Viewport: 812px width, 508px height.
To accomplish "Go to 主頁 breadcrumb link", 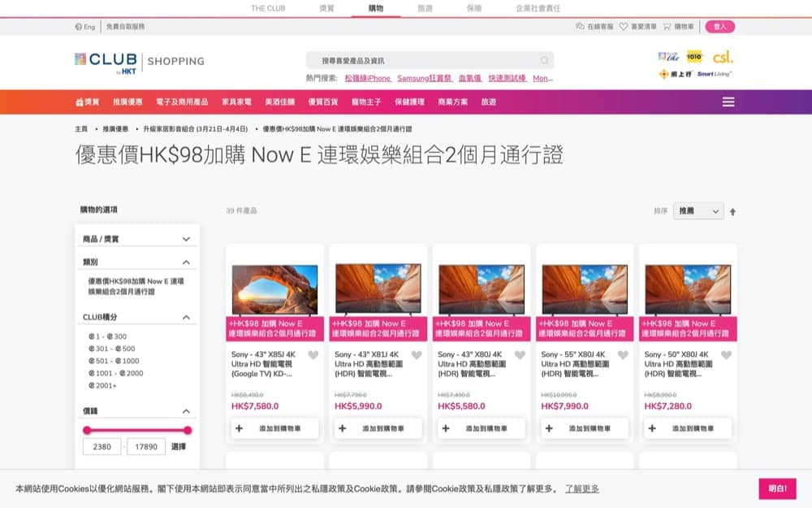I will (81, 129).
